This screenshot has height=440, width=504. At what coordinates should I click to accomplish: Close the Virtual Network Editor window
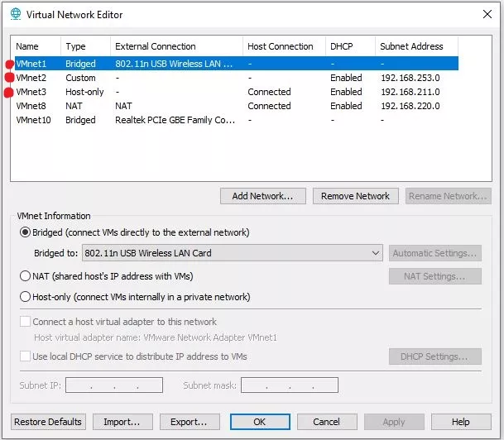pyautogui.click(x=487, y=14)
